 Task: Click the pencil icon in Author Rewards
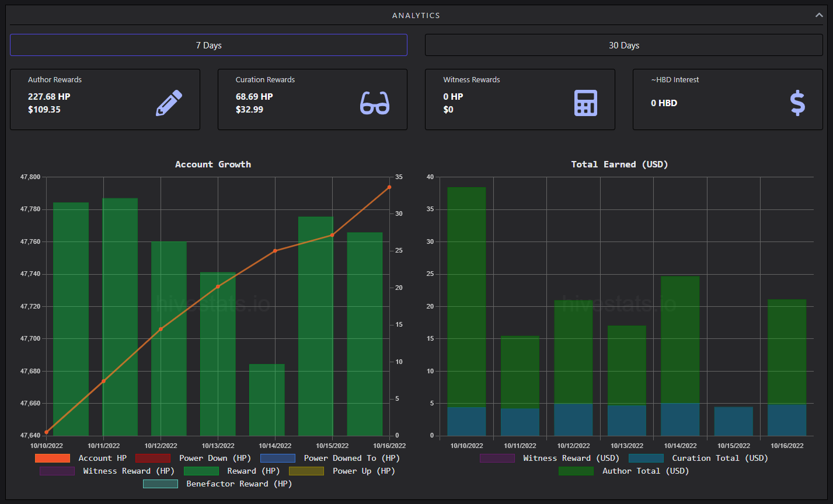(x=169, y=103)
